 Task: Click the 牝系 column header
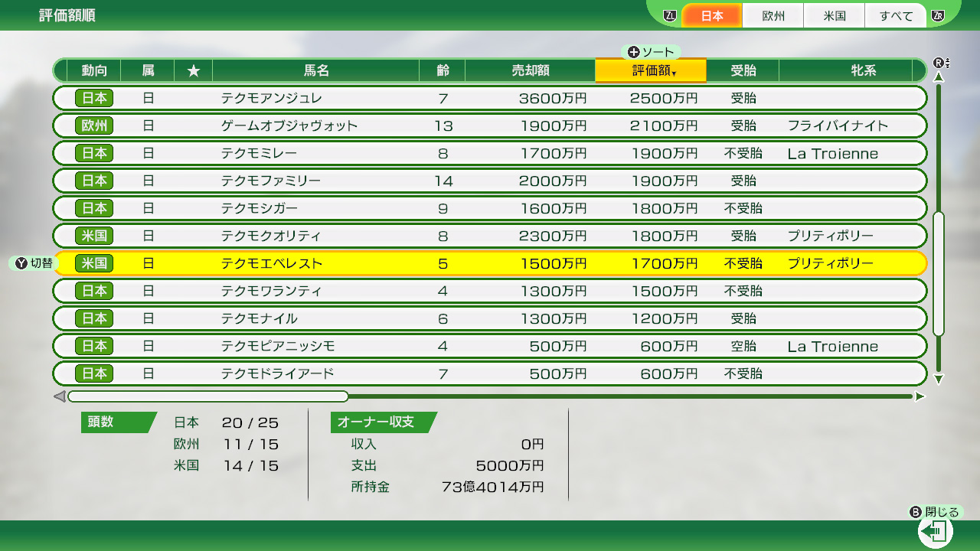tap(863, 71)
